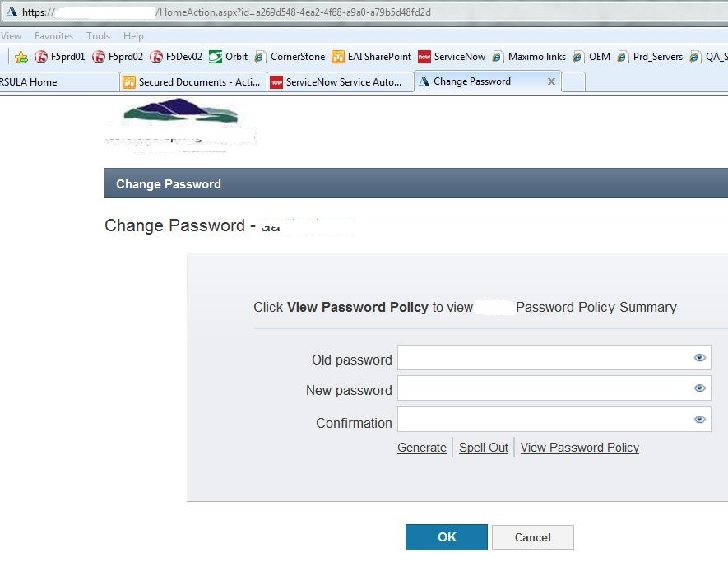Viewport: 728px width, 562px height.
Task: Open the Orbit bookmark
Action: pos(229,57)
